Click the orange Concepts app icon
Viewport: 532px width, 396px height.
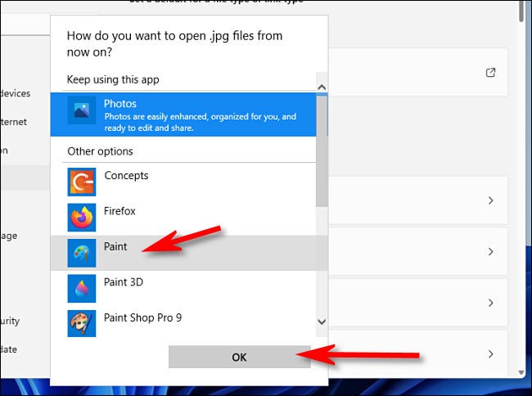pyautogui.click(x=81, y=182)
